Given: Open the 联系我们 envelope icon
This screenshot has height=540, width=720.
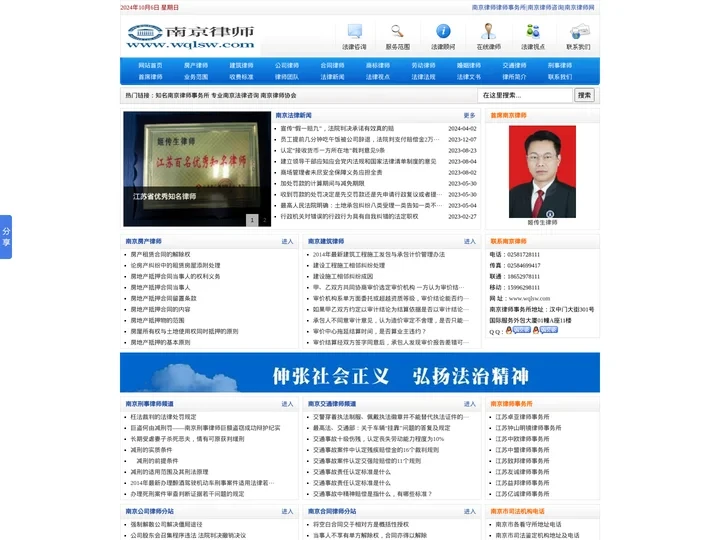Looking at the screenshot, I should (x=579, y=32).
